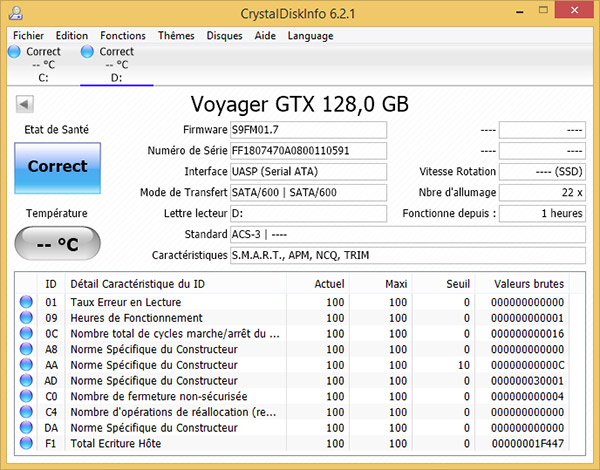Click the serial number field FF1807470A0800110591
This screenshot has height=470, width=600.
coord(308,151)
